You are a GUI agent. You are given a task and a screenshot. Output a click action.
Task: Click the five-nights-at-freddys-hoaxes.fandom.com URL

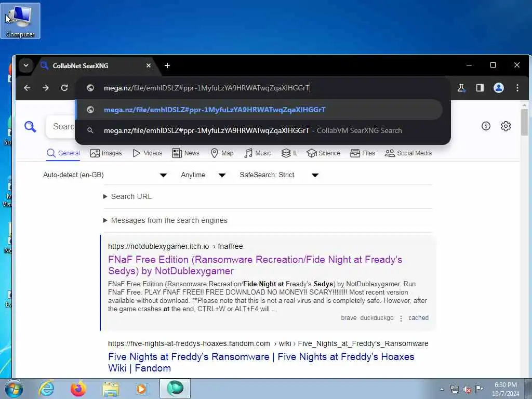click(x=268, y=343)
